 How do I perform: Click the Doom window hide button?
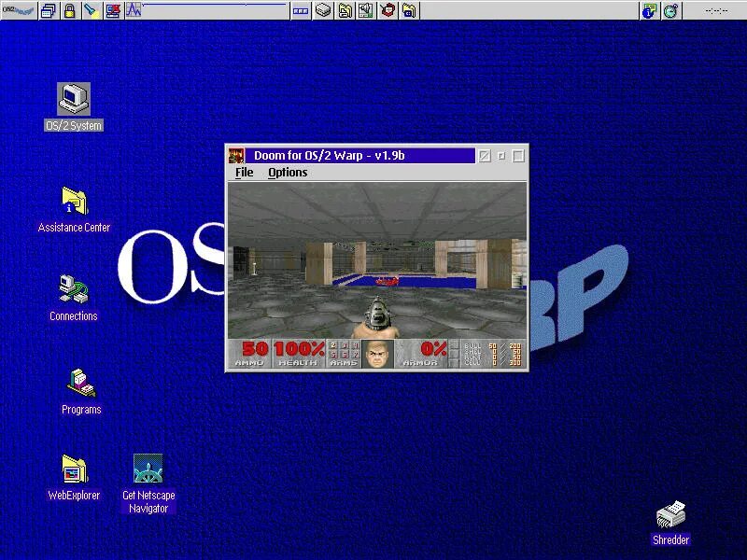[x=485, y=156]
